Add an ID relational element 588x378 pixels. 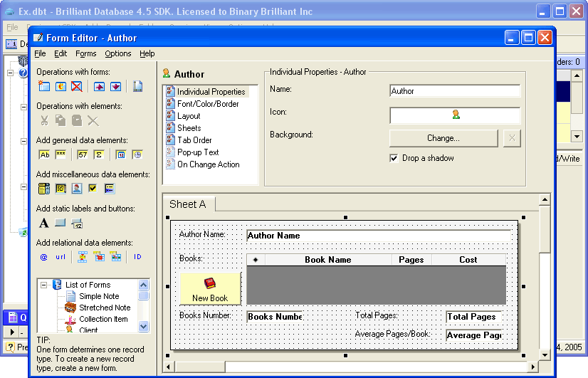point(137,257)
